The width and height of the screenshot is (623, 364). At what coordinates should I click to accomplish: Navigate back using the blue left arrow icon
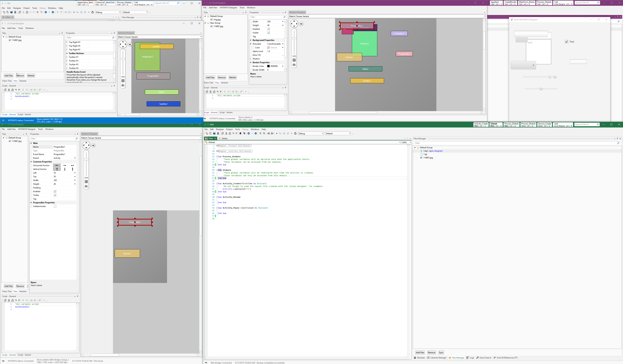249,133
